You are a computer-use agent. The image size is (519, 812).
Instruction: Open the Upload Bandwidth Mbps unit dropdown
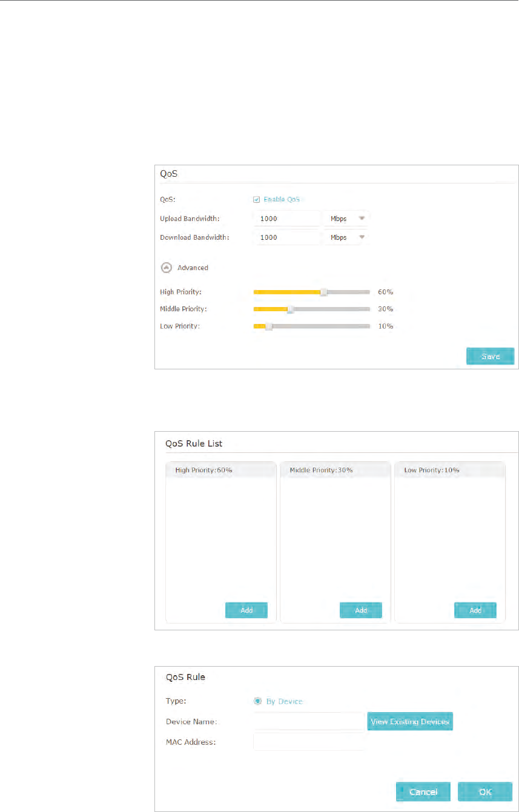click(346, 218)
